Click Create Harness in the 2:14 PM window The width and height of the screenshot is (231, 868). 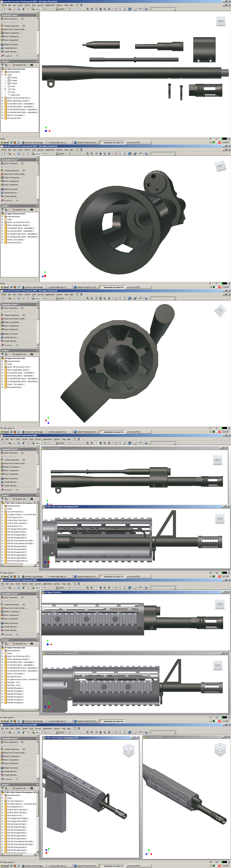coord(9,630)
